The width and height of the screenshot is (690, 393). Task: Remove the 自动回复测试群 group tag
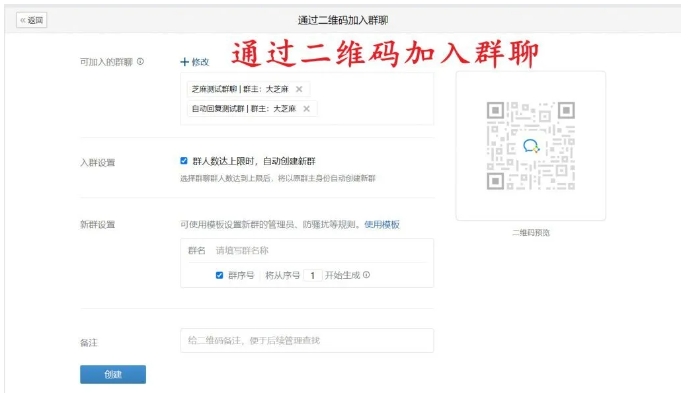point(307,109)
